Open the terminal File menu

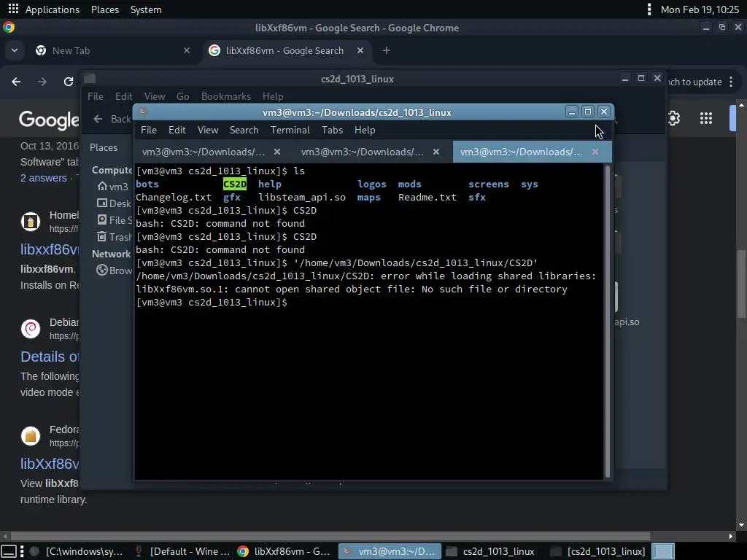point(149,130)
